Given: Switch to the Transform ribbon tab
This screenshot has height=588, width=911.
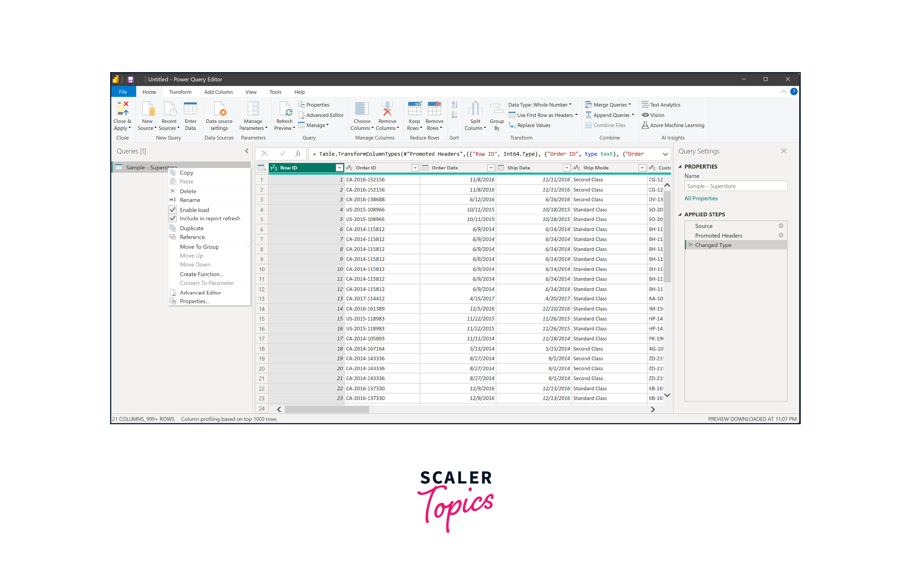Looking at the screenshot, I should pos(180,92).
